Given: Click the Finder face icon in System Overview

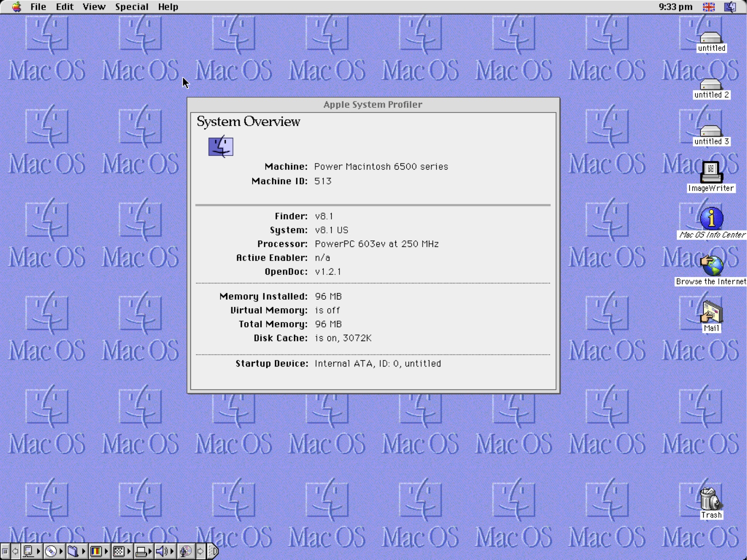Looking at the screenshot, I should pos(220,147).
